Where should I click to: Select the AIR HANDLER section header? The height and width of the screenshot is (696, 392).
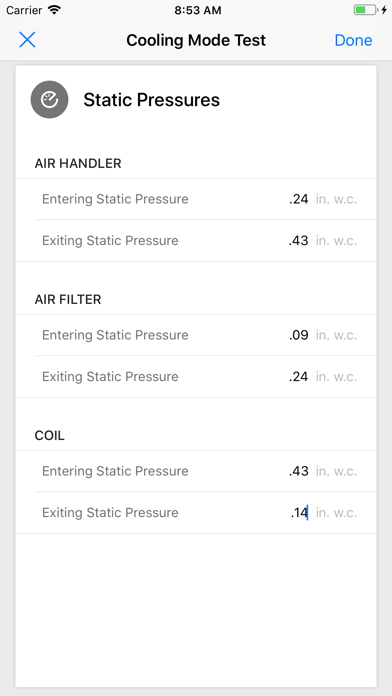[x=78, y=163]
